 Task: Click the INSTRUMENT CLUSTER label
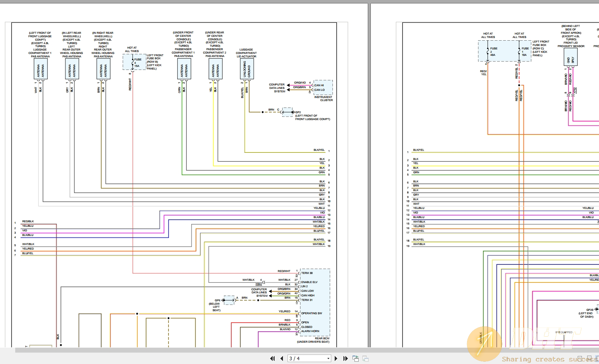point(323,98)
